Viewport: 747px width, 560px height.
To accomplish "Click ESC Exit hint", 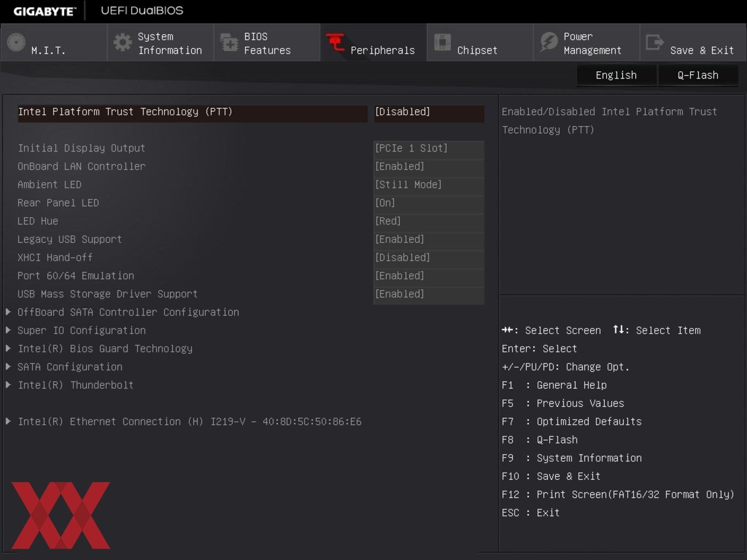I will click(531, 513).
